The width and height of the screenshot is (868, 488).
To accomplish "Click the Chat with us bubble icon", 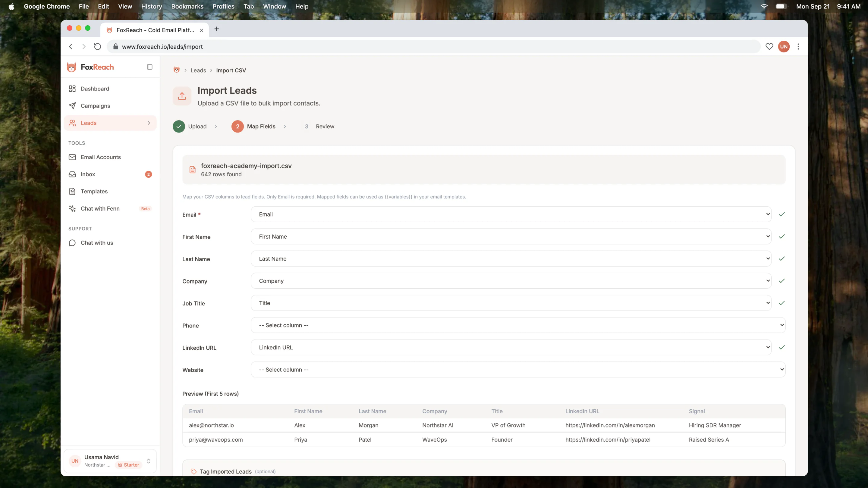I will (x=72, y=243).
